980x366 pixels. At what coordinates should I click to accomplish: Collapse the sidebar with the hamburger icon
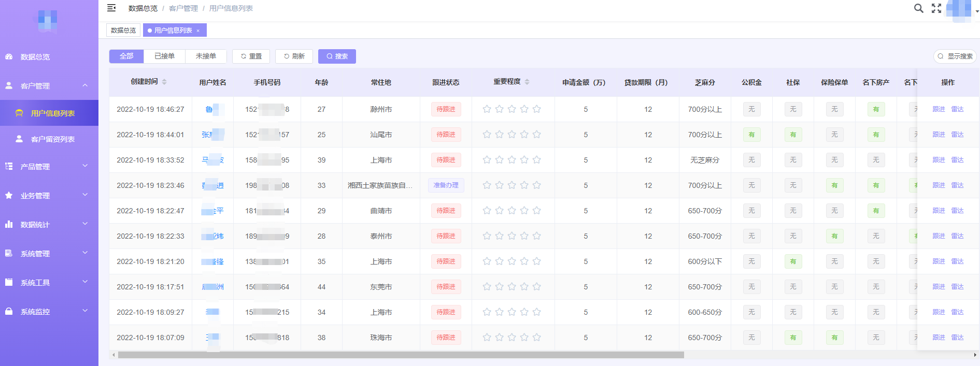point(111,8)
